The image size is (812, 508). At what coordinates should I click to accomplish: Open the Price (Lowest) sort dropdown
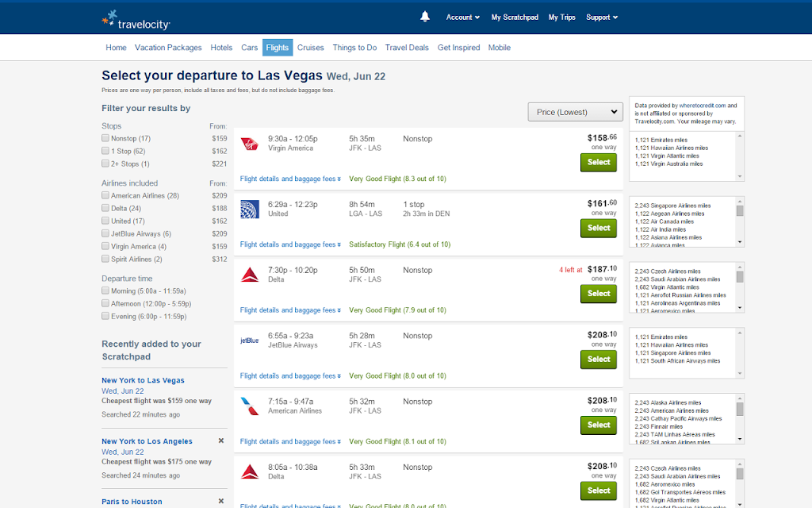[x=575, y=112]
